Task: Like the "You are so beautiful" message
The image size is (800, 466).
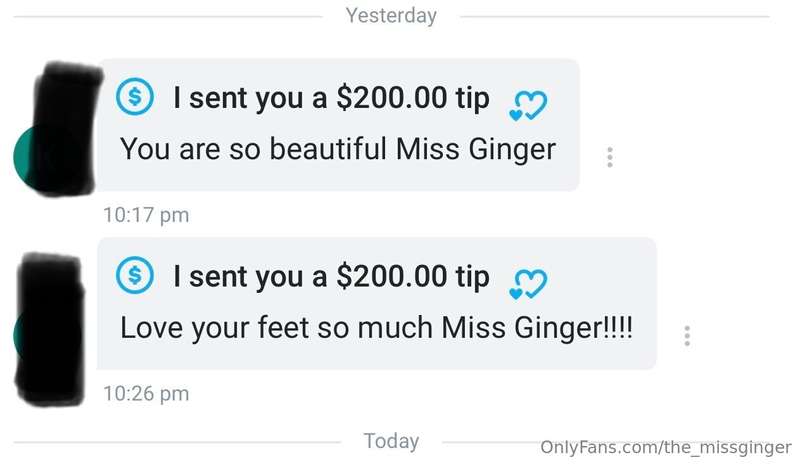Action: point(528,106)
